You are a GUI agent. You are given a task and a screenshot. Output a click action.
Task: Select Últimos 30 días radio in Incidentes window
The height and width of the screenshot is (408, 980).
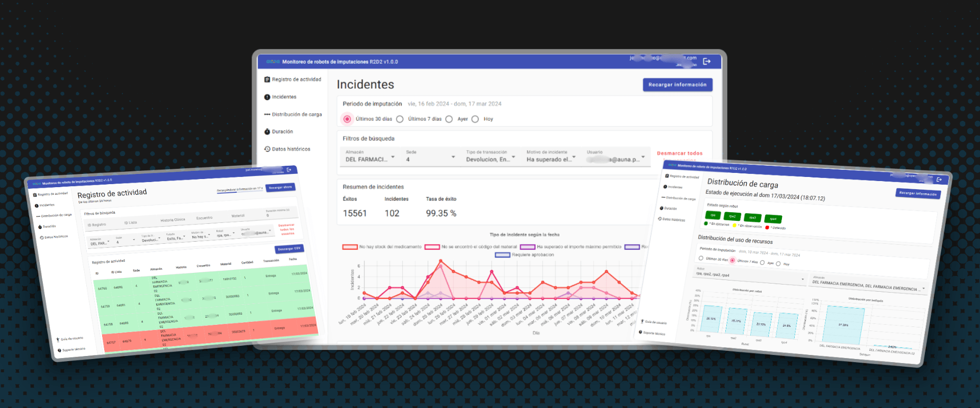tap(347, 119)
